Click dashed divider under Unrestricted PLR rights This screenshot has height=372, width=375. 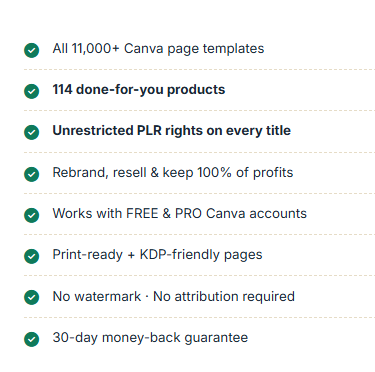[x=199, y=152]
